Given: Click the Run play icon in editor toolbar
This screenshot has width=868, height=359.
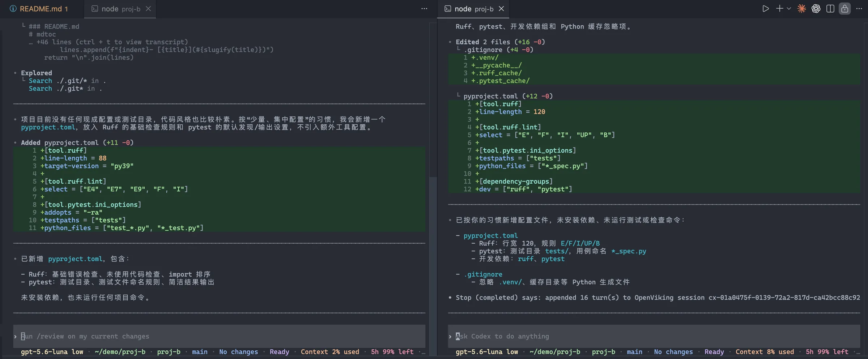Looking at the screenshot, I should tap(765, 9).
